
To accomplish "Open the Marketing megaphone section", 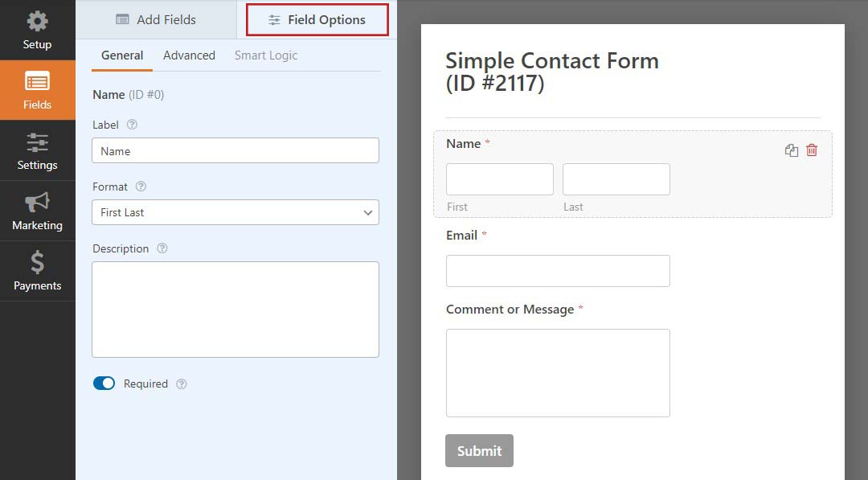I will point(37,211).
